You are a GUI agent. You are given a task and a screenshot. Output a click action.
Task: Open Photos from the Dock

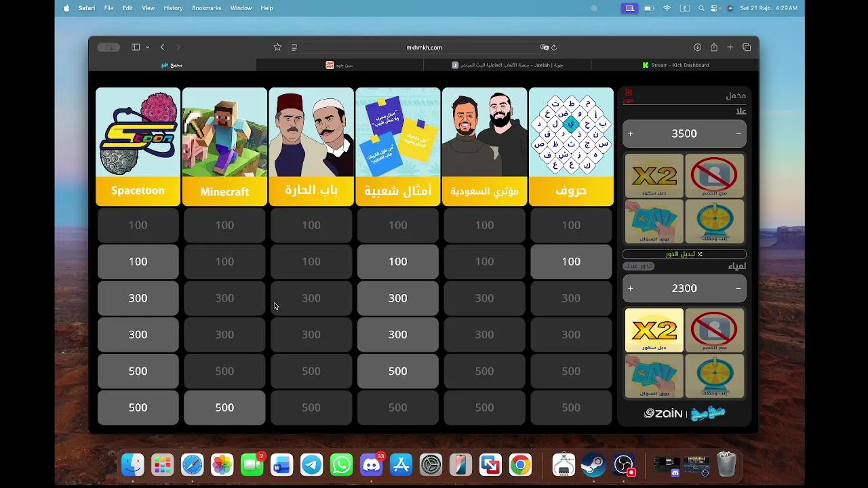[222, 465]
